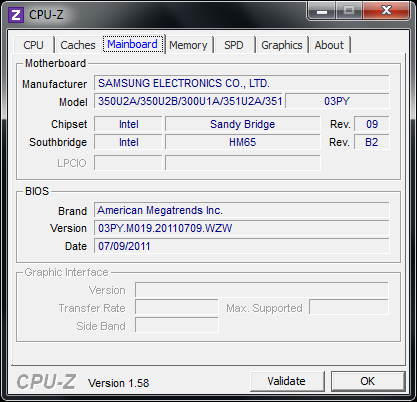
Task: Select the Mainboard tab
Action: (133, 44)
